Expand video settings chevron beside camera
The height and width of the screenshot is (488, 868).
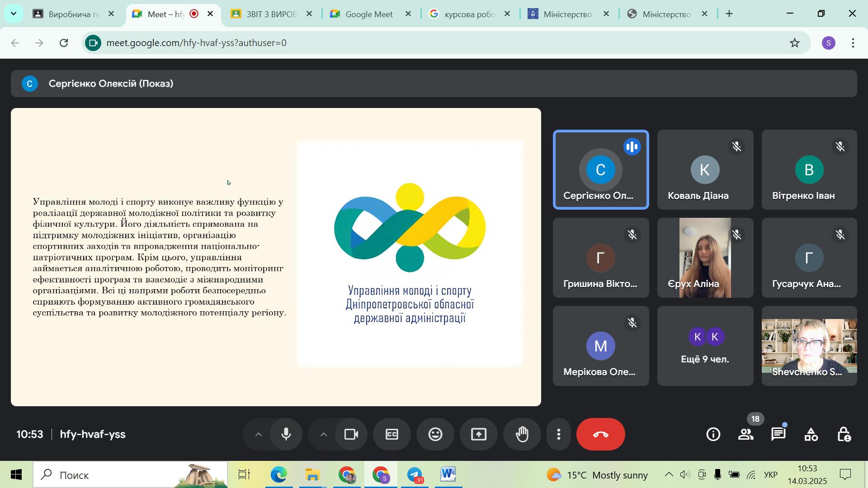tap(323, 434)
